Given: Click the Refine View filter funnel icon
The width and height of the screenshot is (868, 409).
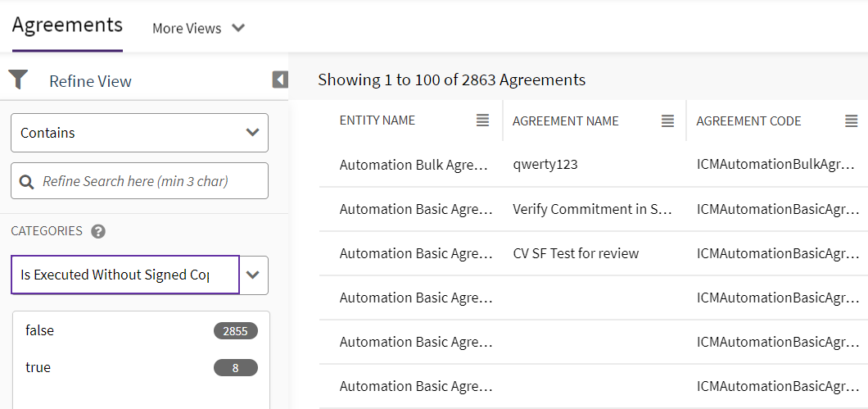Looking at the screenshot, I should point(18,80).
